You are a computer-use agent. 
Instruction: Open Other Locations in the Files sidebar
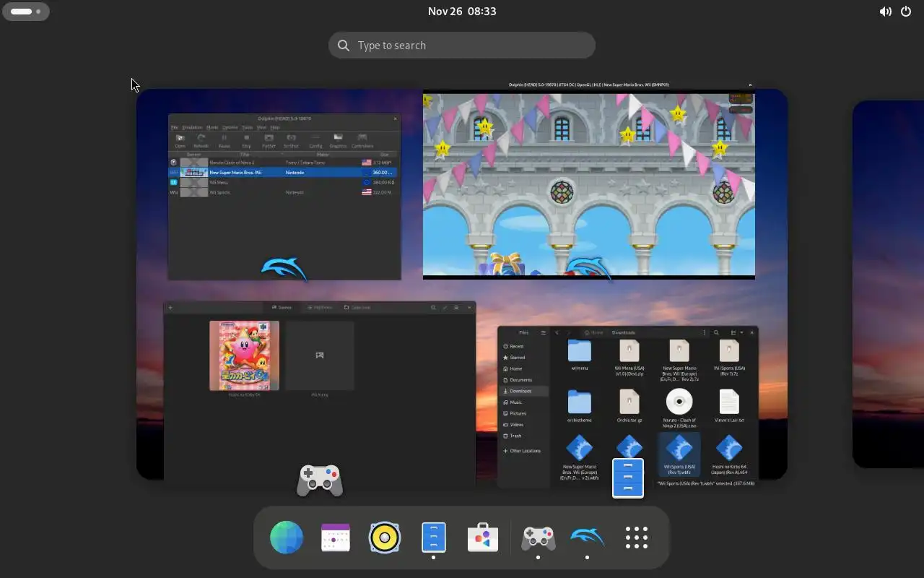point(523,451)
